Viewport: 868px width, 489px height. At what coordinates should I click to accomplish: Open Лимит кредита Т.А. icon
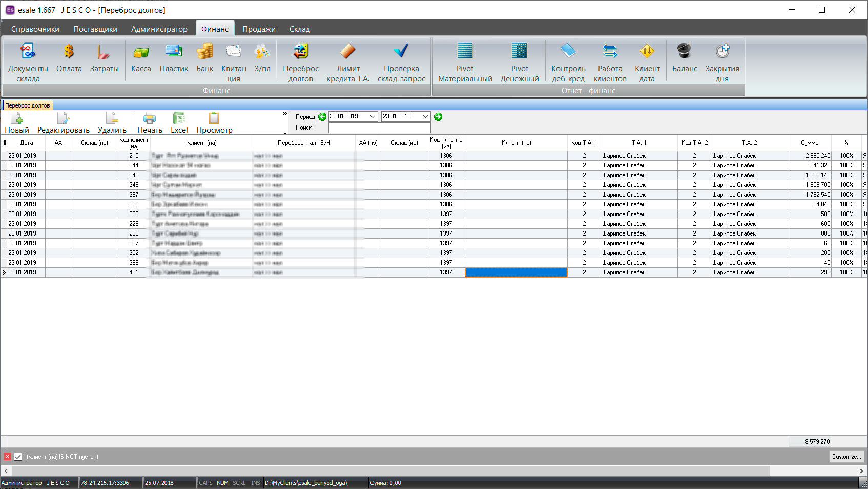pyautogui.click(x=348, y=62)
